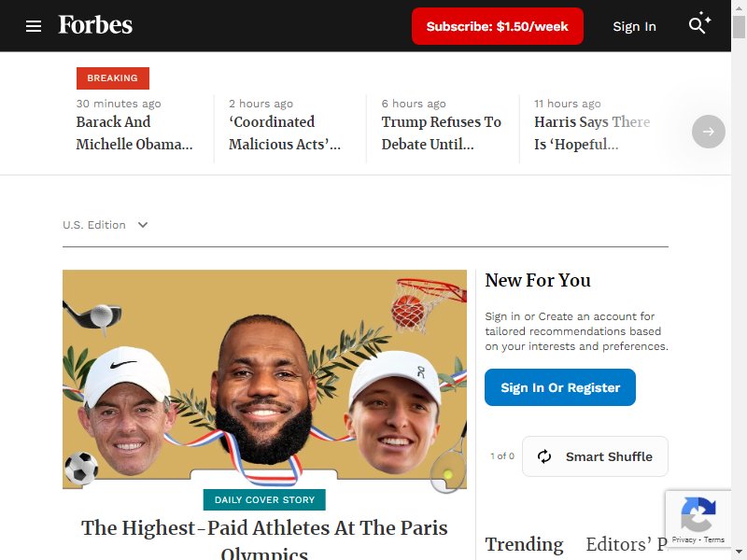Advance breaking news carousel with the arrow
Viewport: 747px width, 560px height.
tap(709, 132)
